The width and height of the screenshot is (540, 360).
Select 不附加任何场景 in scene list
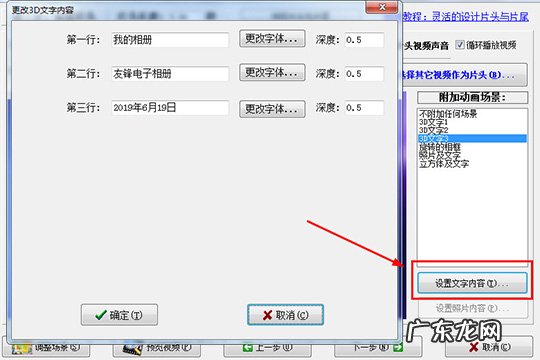[x=448, y=114]
